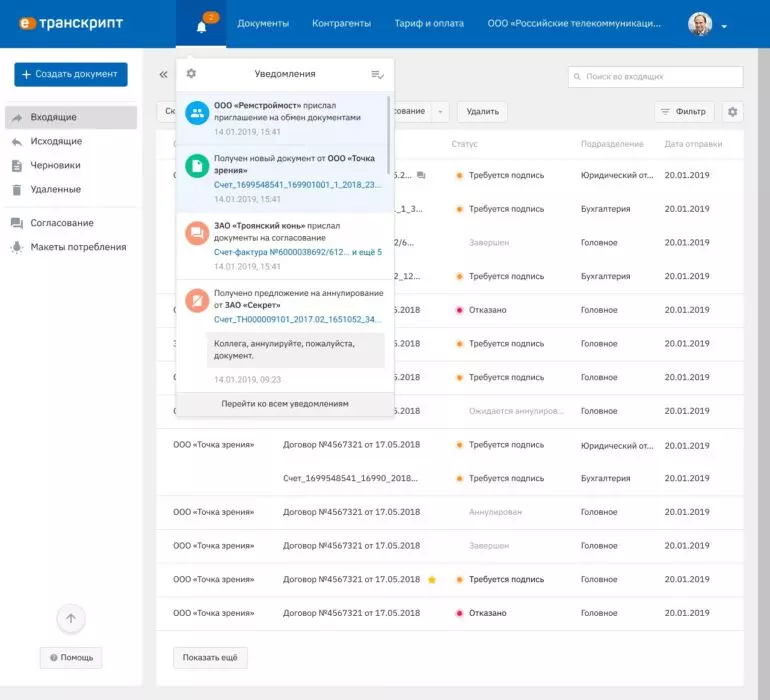Image resolution: width=770 pixels, height=700 pixels.
Task: Click Перейти ко всем уведомлениям
Action: coord(285,404)
